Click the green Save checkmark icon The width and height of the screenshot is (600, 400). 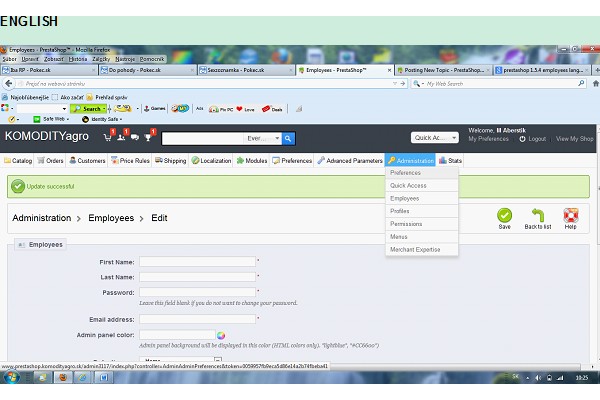[x=504, y=216]
